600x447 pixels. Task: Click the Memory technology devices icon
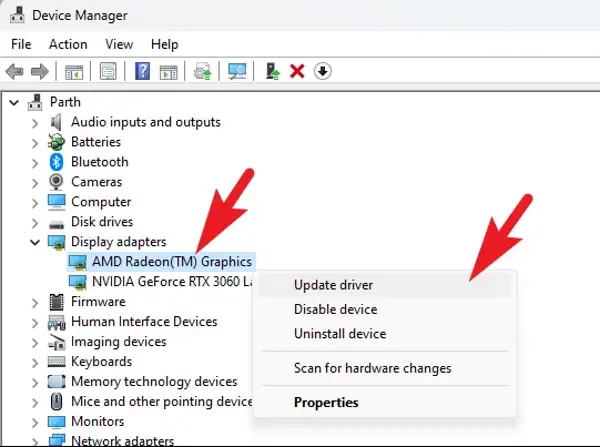pyautogui.click(x=57, y=382)
